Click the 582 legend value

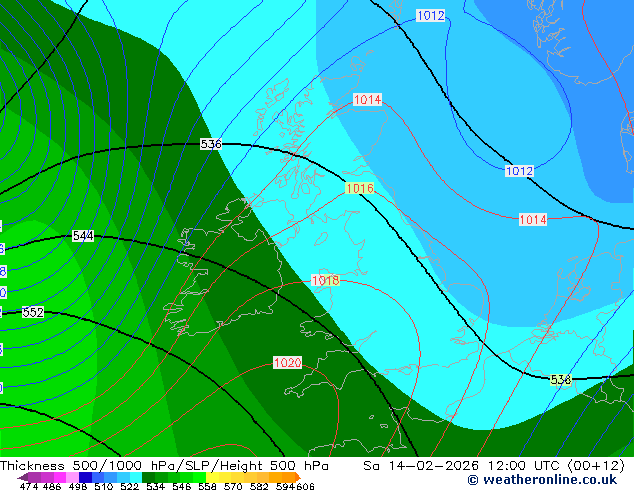point(259,486)
